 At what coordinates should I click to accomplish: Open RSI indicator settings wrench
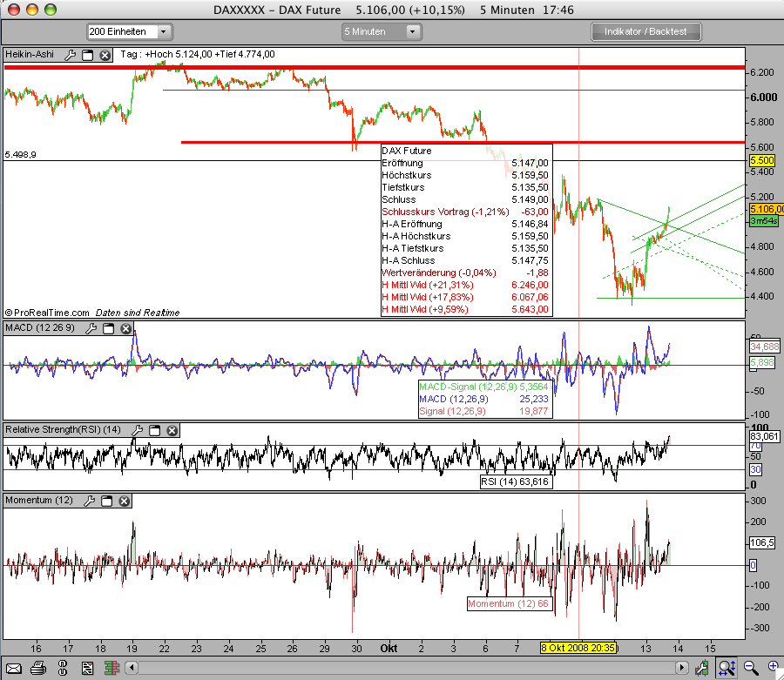click(137, 430)
